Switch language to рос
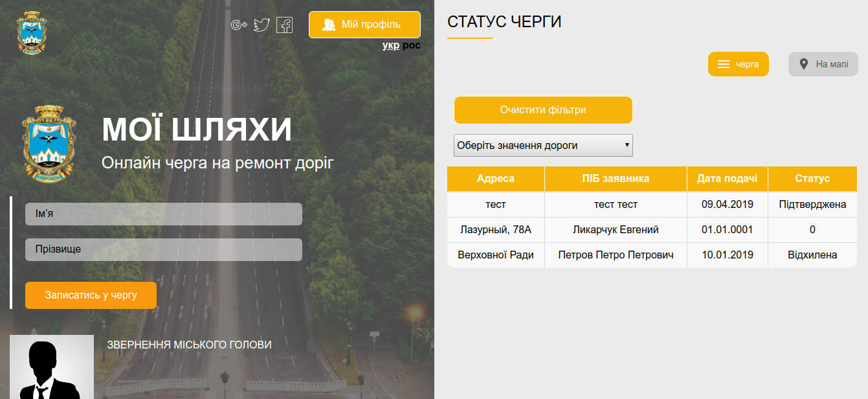 pyautogui.click(x=412, y=45)
